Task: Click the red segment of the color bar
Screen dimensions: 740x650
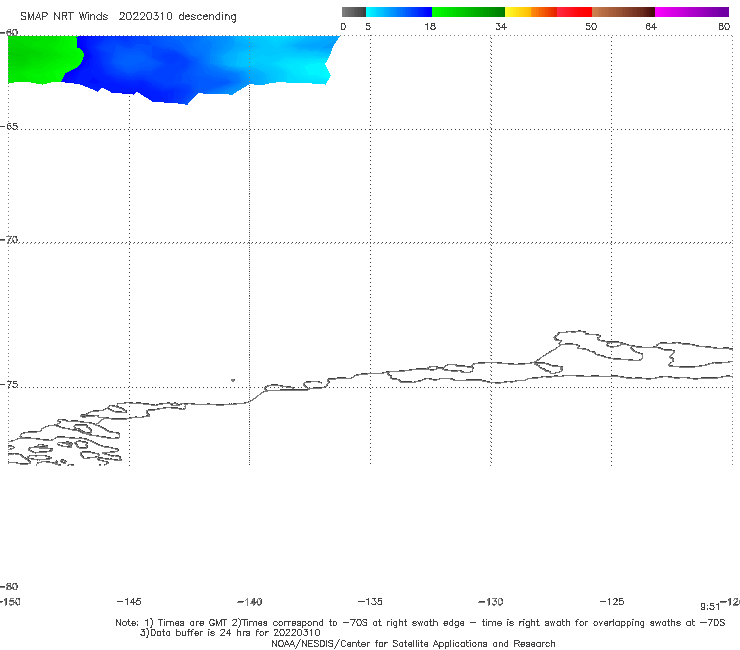Action: click(x=574, y=12)
